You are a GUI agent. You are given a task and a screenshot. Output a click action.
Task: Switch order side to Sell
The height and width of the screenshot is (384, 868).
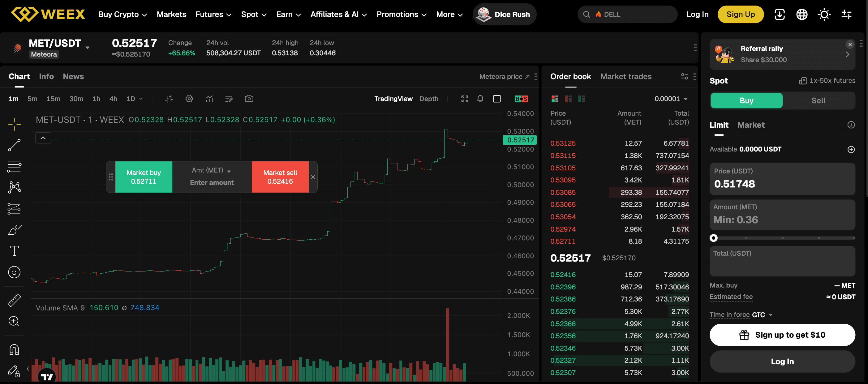(x=818, y=100)
